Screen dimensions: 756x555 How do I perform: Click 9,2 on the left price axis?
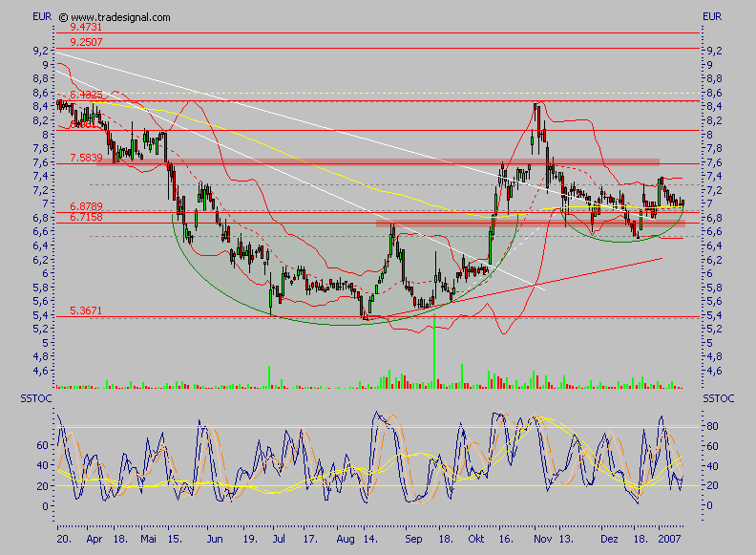(40, 51)
